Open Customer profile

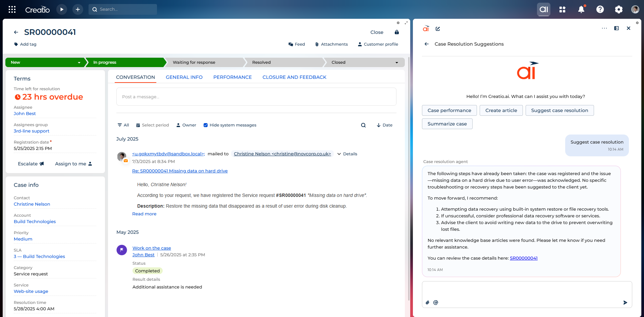click(378, 44)
